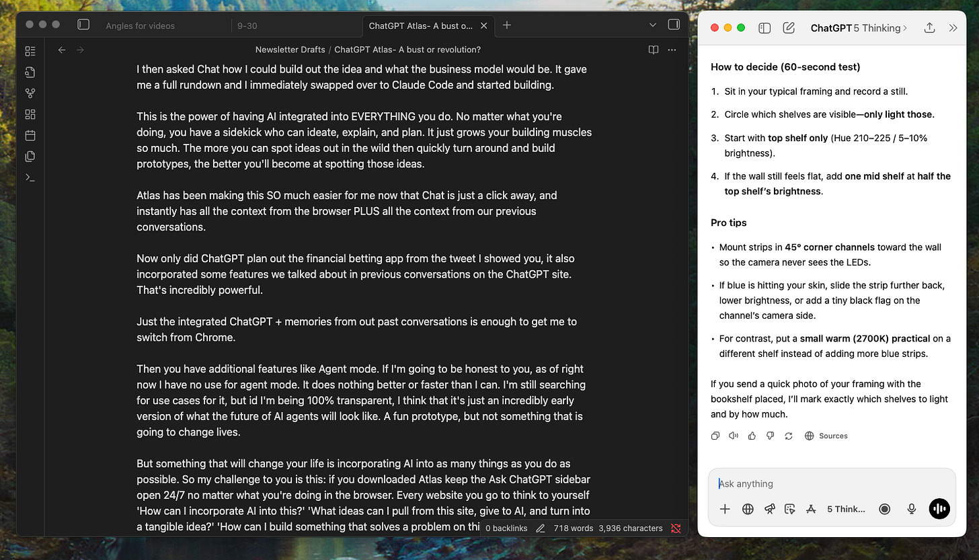This screenshot has width=979, height=560.
Task: Click the agent mode cursor icon in composer
Action: [790, 509]
